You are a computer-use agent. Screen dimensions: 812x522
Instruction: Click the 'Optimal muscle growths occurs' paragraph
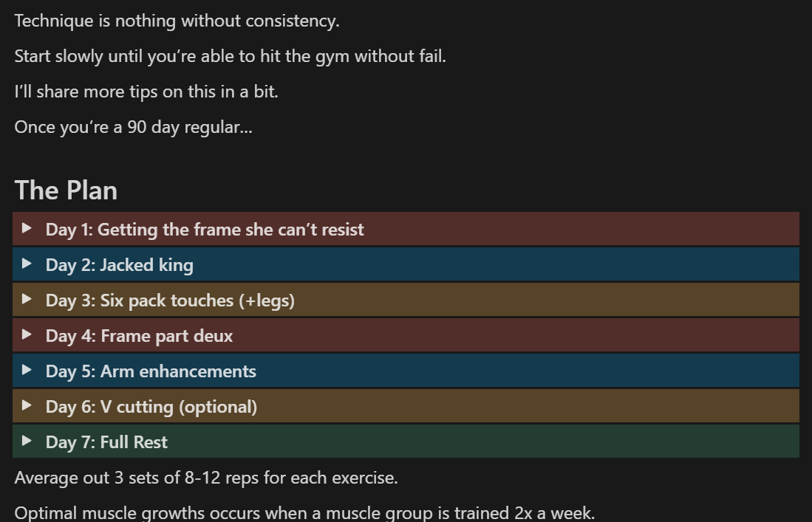coord(304,512)
